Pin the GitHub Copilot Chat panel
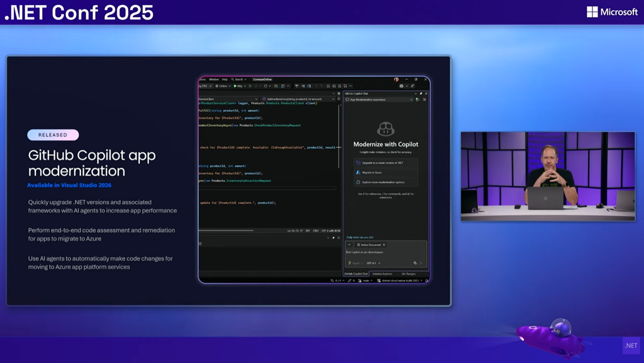644x363 pixels. pos(421,94)
